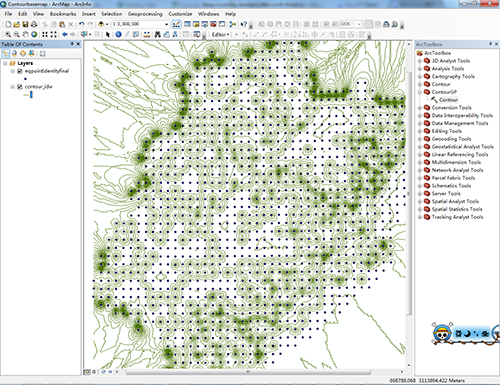
Task: Collapse the eqpointIdentityfinal layer legend
Action: 13,71
